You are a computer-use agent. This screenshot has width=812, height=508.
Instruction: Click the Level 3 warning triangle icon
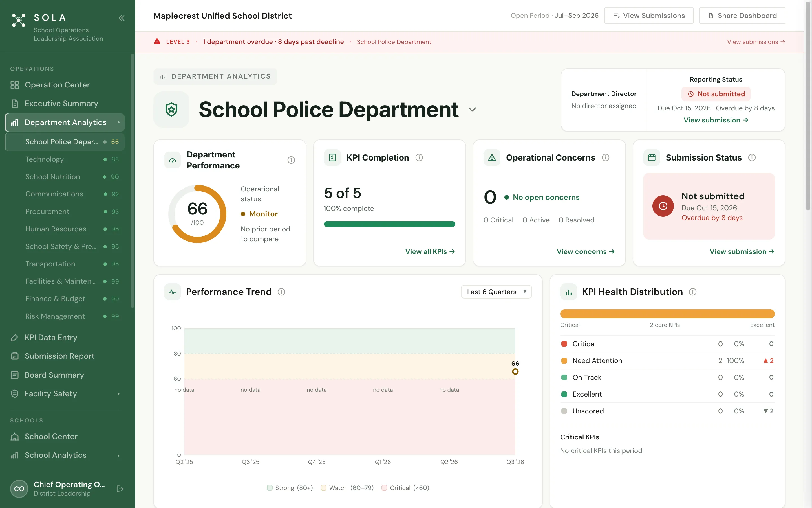[157, 42]
